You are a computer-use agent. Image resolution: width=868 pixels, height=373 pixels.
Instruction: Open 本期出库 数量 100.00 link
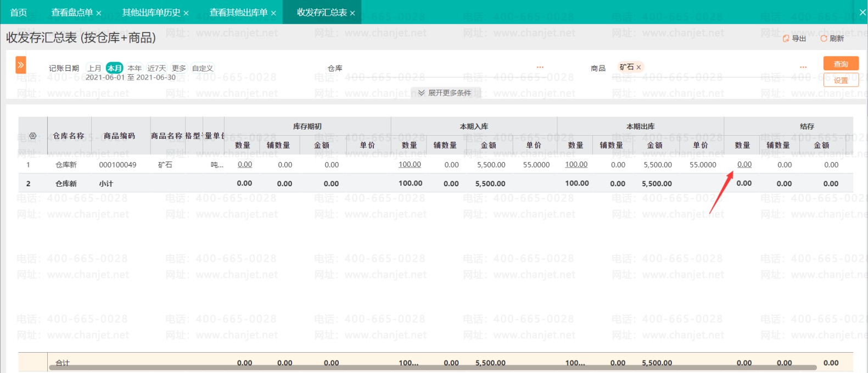[x=576, y=164]
